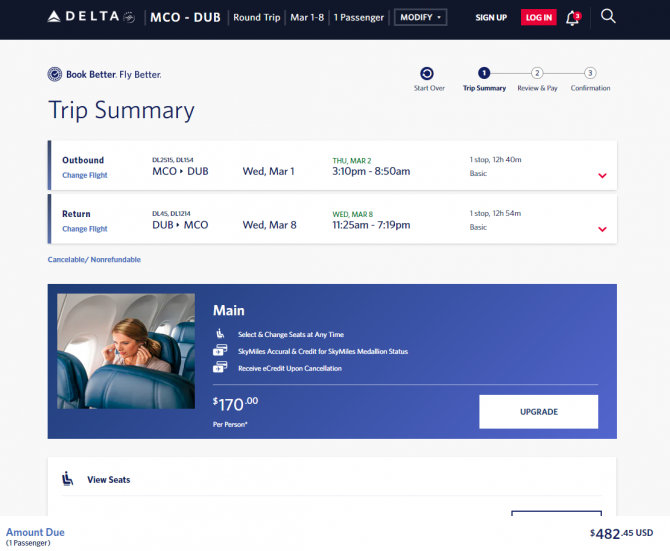Image resolution: width=670 pixels, height=551 pixels.
Task: Go to step 3 Confirmation
Action: pos(590,79)
